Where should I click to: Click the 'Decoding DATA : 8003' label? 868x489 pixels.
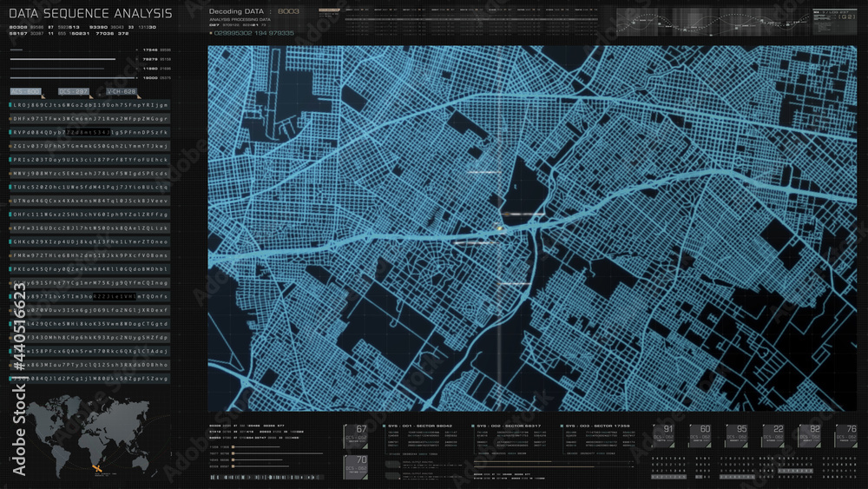pyautogui.click(x=254, y=11)
